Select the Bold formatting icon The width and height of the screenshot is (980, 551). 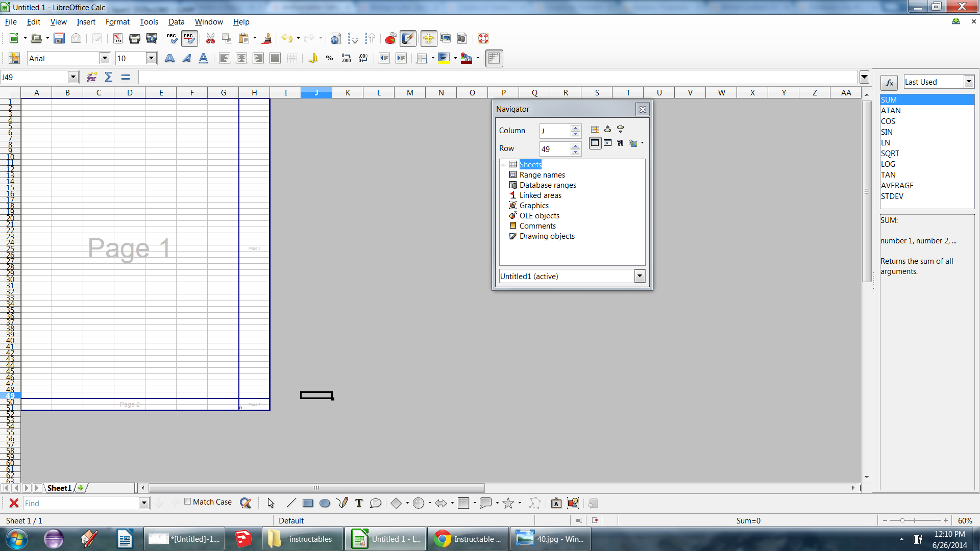169,59
